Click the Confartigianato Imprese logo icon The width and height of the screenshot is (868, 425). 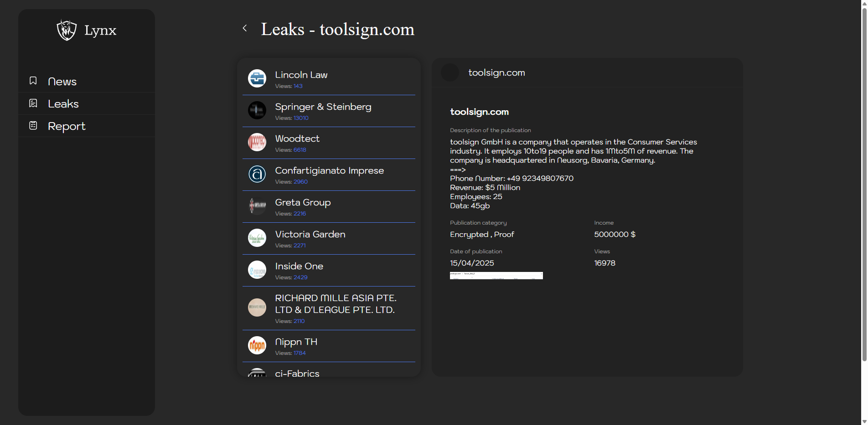click(x=257, y=174)
